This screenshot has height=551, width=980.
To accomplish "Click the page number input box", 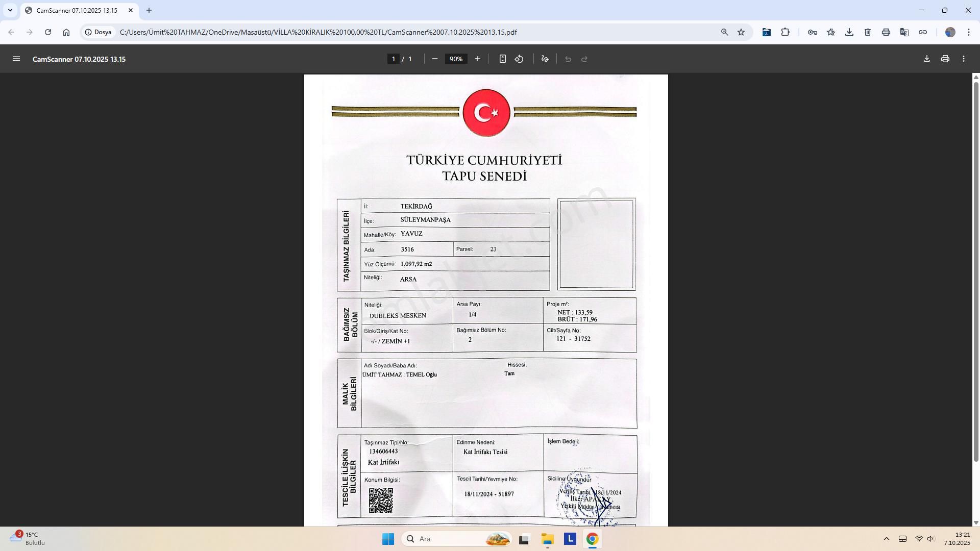I will click(x=393, y=59).
